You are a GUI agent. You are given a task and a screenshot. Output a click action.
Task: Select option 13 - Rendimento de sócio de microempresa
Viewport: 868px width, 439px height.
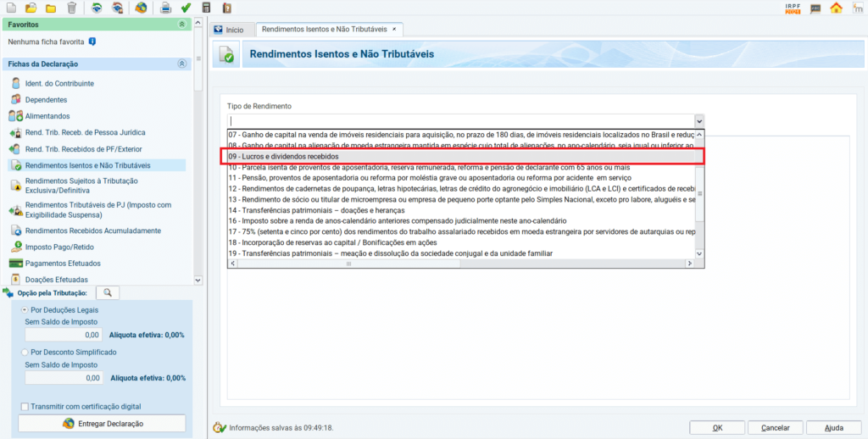[x=460, y=199]
